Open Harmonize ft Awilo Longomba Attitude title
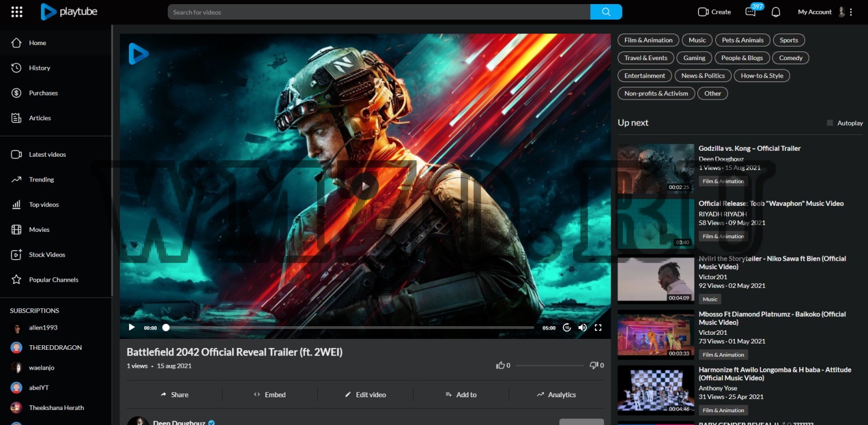The width and height of the screenshot is (868, 425). (x=775, y=374)
